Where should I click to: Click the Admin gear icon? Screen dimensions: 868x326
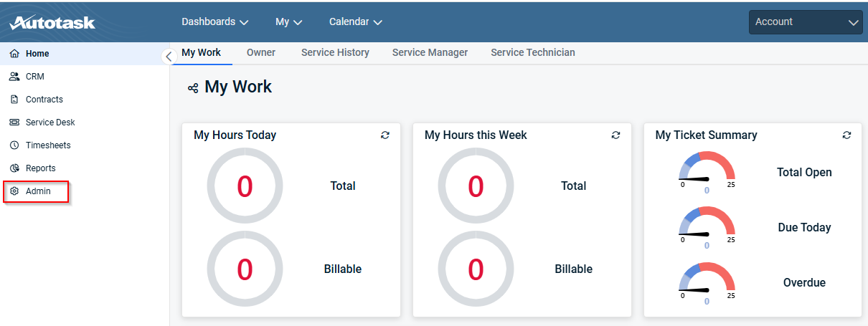pos(14,191)
